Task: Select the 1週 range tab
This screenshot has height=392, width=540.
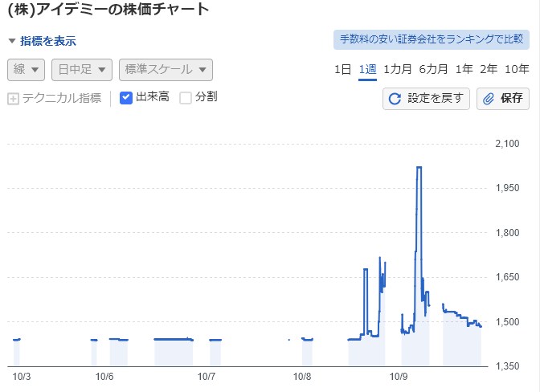Action: [368, 69]
